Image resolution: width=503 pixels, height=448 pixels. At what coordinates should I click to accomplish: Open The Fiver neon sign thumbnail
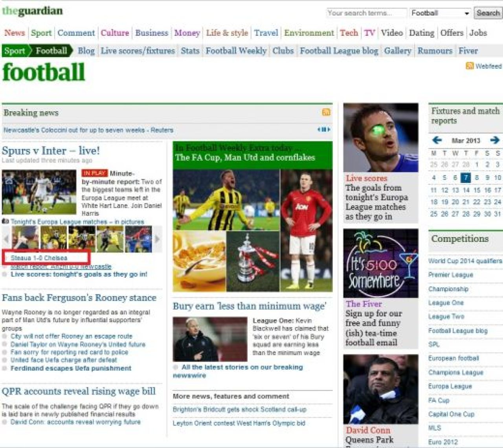tap(381, 263)
